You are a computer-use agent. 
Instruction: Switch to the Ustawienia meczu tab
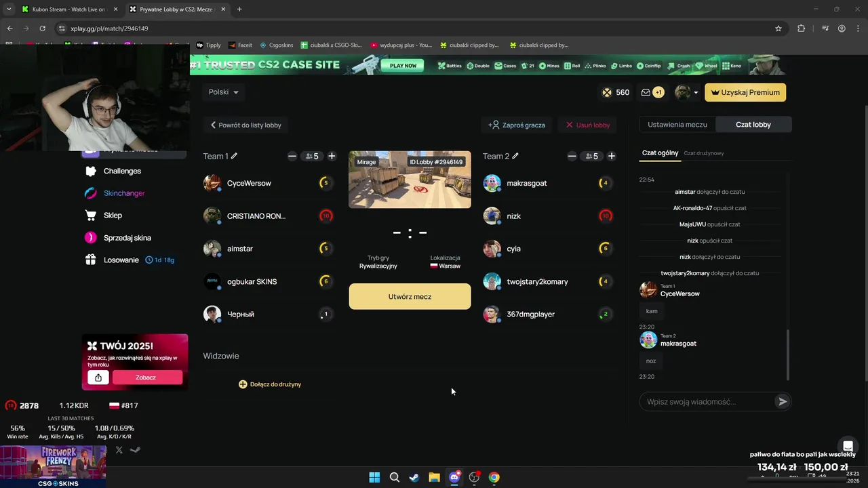click(677, 125)
